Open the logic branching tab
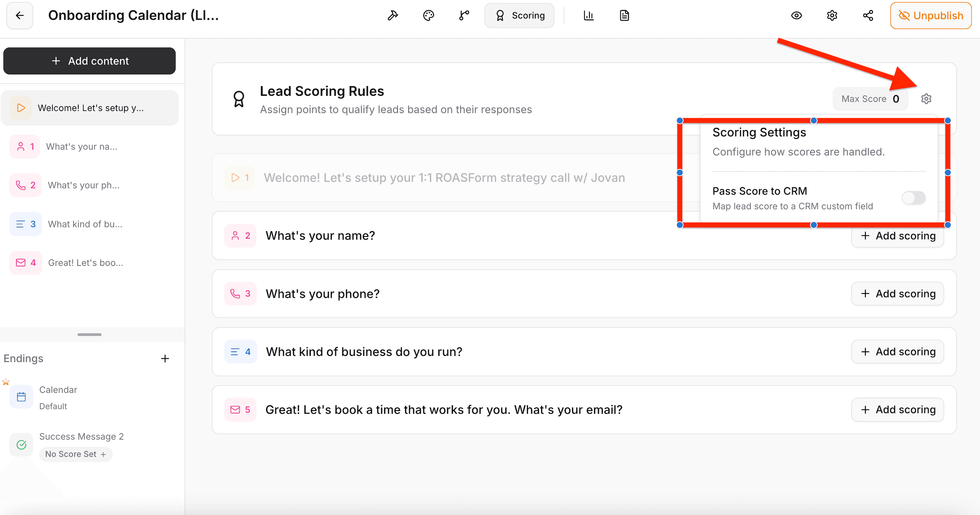Viewport: 980px width, 515px height. [464, 16]
